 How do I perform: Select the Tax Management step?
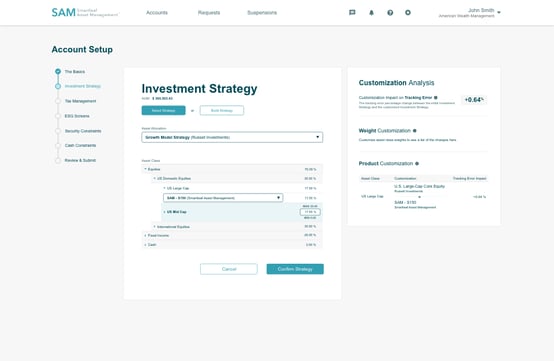(x=80, y=101)
